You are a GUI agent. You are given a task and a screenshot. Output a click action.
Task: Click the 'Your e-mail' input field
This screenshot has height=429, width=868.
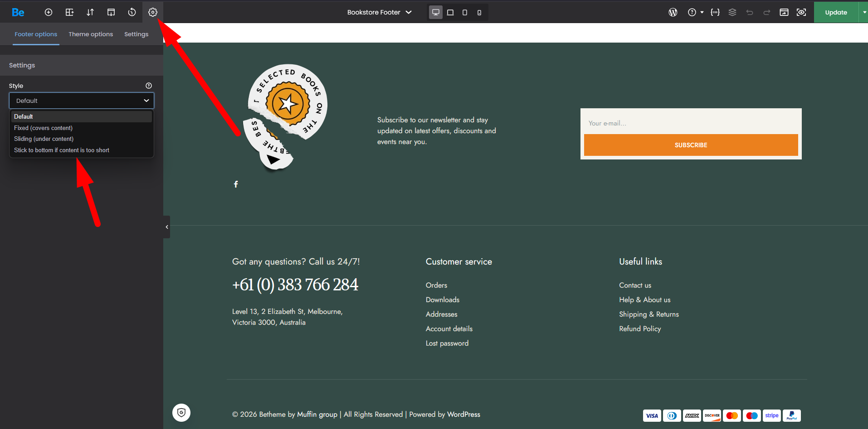[691, 123]
